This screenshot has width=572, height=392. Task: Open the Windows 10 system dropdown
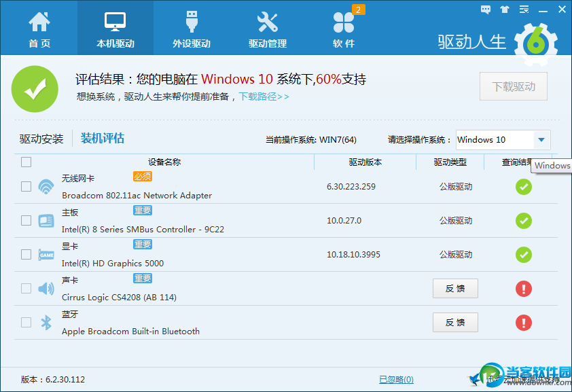point(503,140)
